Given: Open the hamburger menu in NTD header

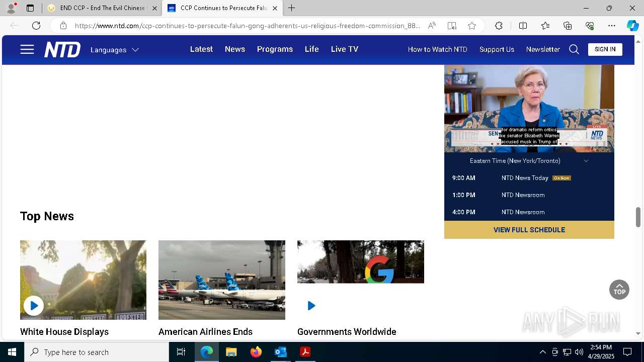Looking at the screenshot, I should 27,49.
